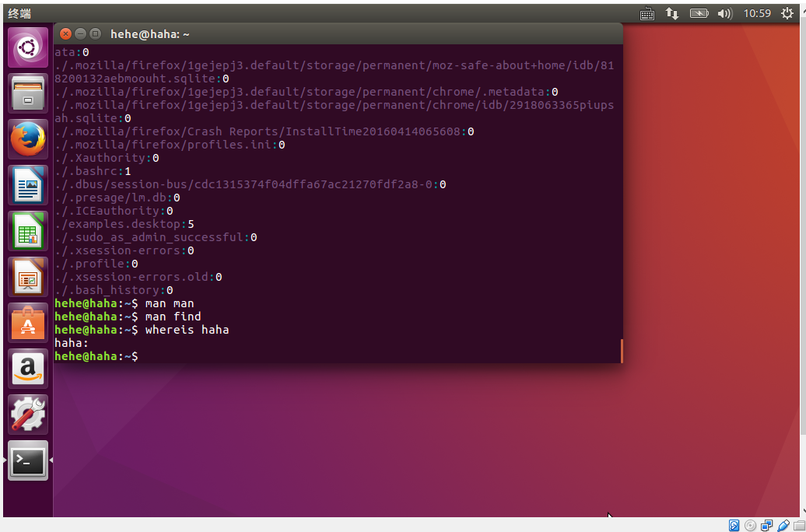Select the Terminal launcher icon
The height and width of the screenshot is (532, 806).
28,460
